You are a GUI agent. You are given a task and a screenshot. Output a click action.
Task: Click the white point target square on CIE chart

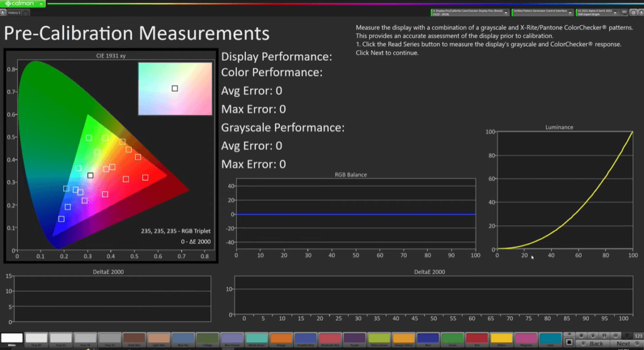[91, 175]
